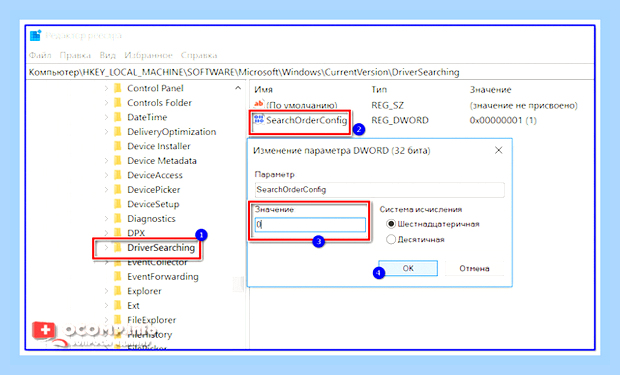Open the Справка menu
The height and width of the screenshot is (375, 620).
pyautogui.click(x=199, y=55)
